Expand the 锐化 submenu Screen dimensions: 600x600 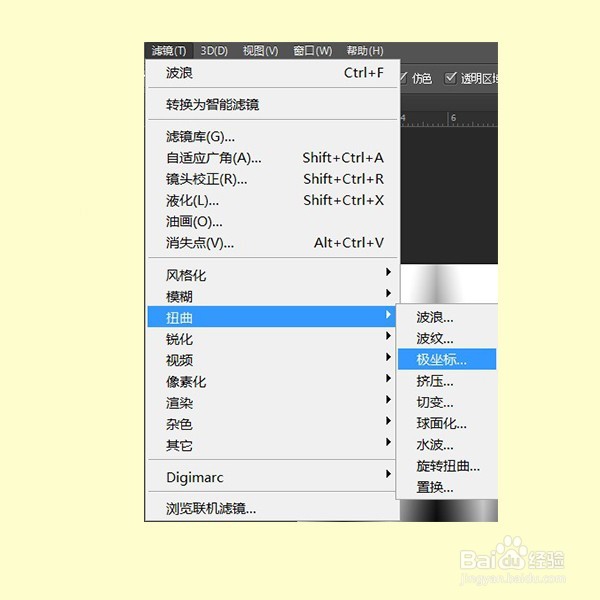[x=272, y=339]
